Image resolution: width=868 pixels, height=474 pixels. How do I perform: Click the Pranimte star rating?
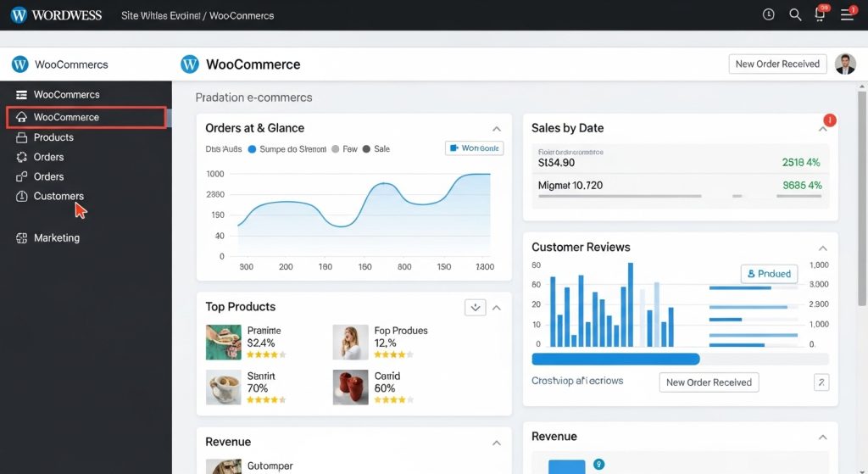coord(266,355)
